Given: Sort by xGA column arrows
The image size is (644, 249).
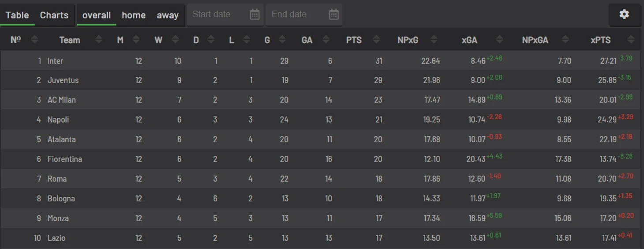Looking at the screenshot, I should 499,40.
